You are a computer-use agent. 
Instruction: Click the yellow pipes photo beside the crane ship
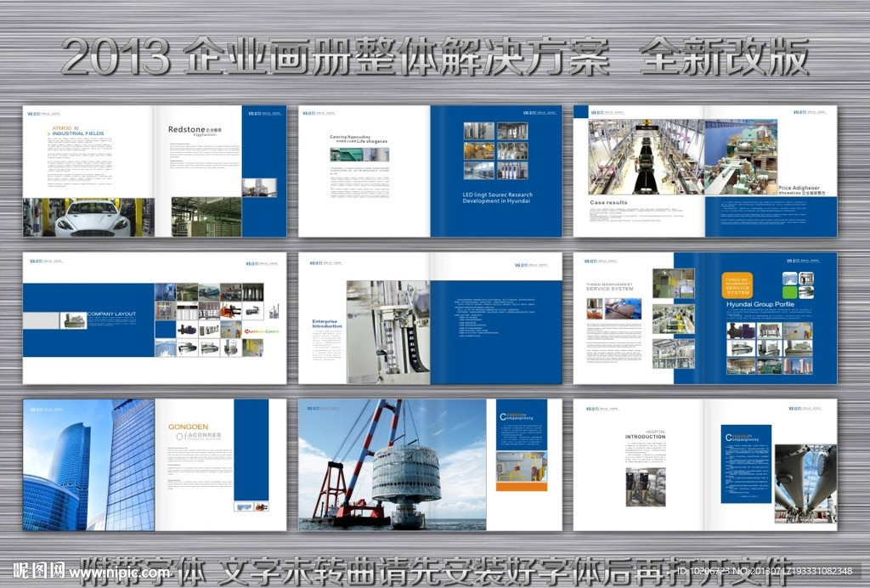coord(522,466)
